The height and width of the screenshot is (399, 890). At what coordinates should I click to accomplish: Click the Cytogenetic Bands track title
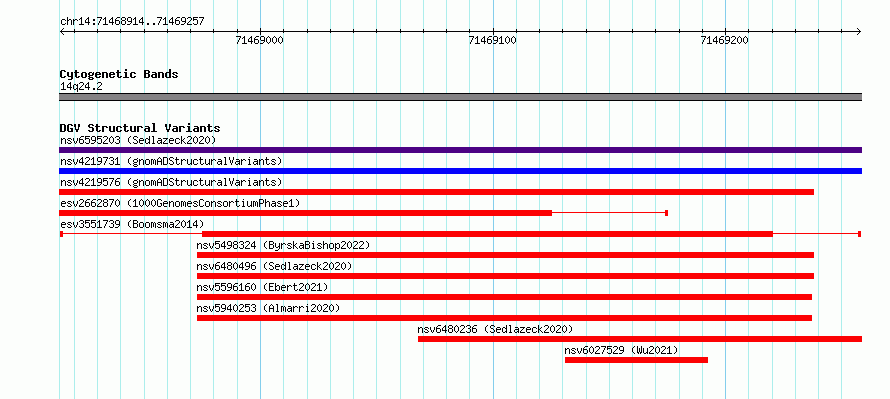pyautogui.click(x=119, y=74)
